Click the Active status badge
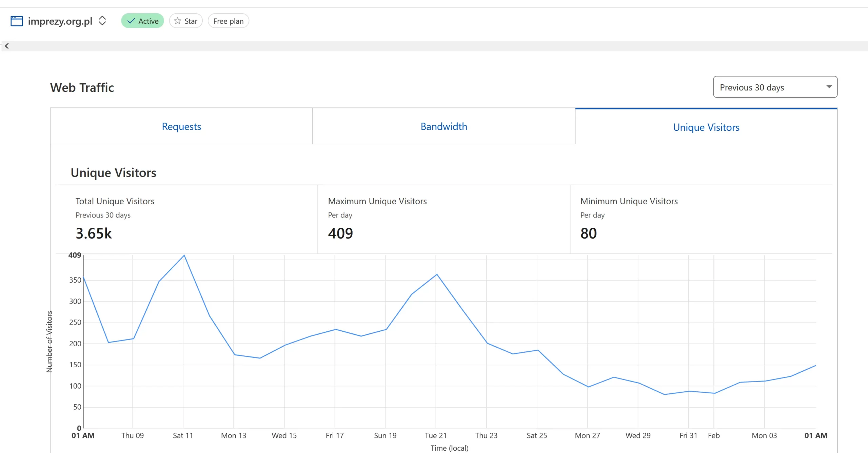Screen dimensions: 868x453 pyautogui.click(x=142, y=21)
